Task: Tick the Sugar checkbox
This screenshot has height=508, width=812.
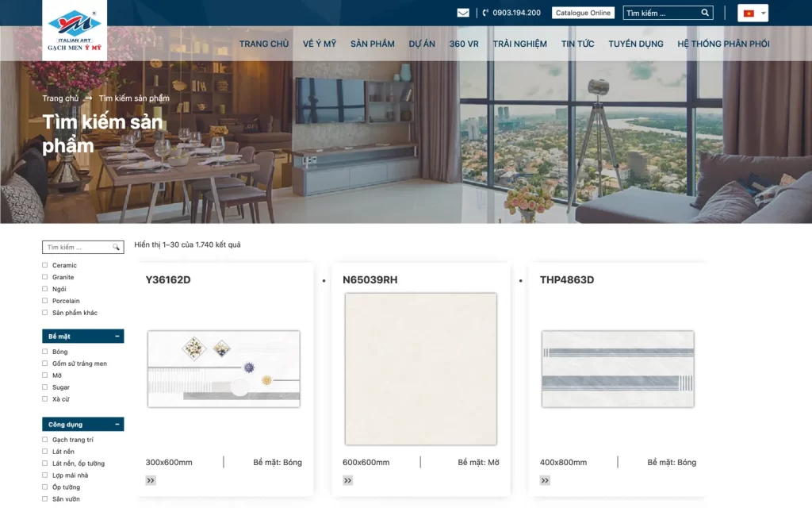Action: tap(44, 387)
